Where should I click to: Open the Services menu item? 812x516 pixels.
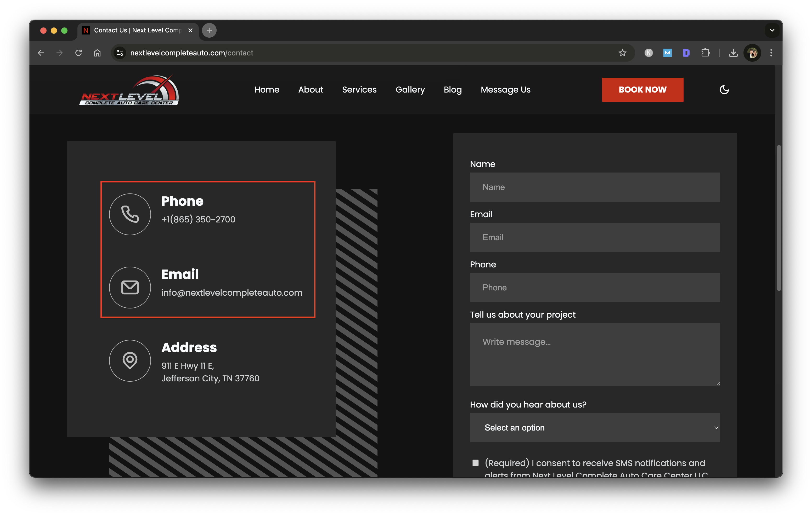(x=359, y=90)
